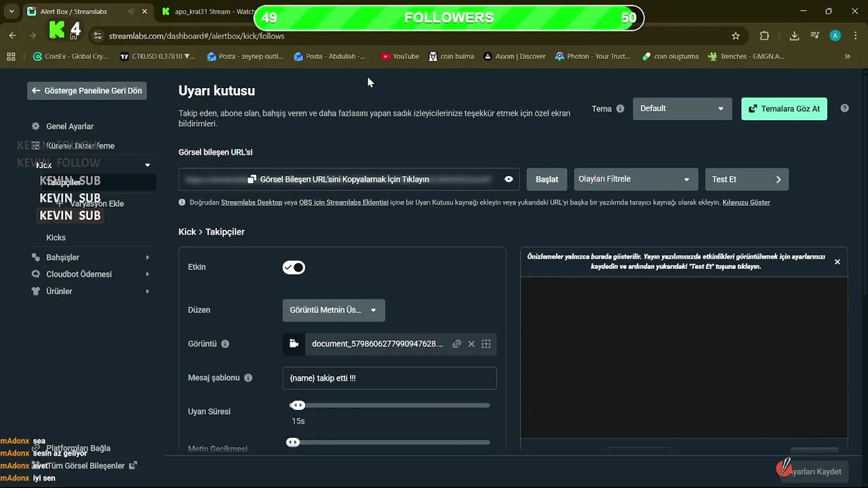Open the Olayları Filtrele dropdown
The image size is (868, 488).
tap(636, 180)
